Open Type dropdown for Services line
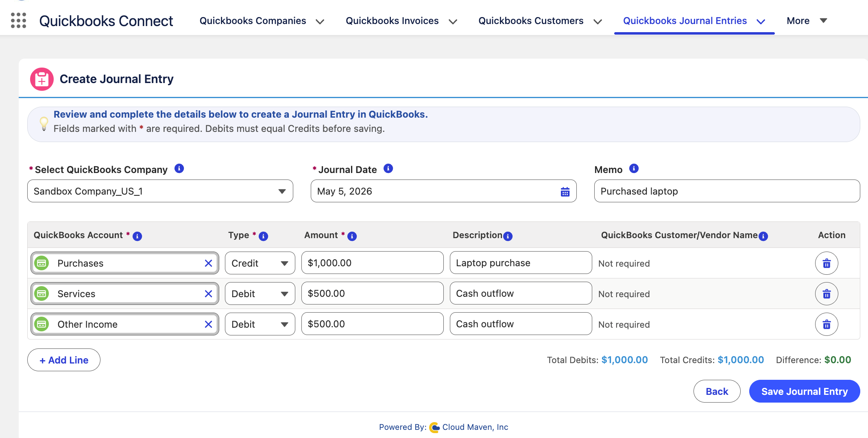Screen dimensions: 868x438 260,294
